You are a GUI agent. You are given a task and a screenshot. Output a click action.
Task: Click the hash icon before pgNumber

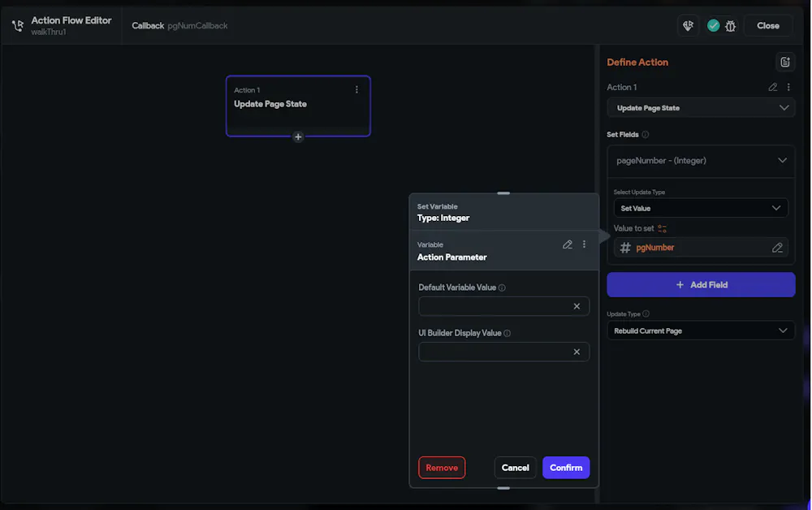pos(625,248)
